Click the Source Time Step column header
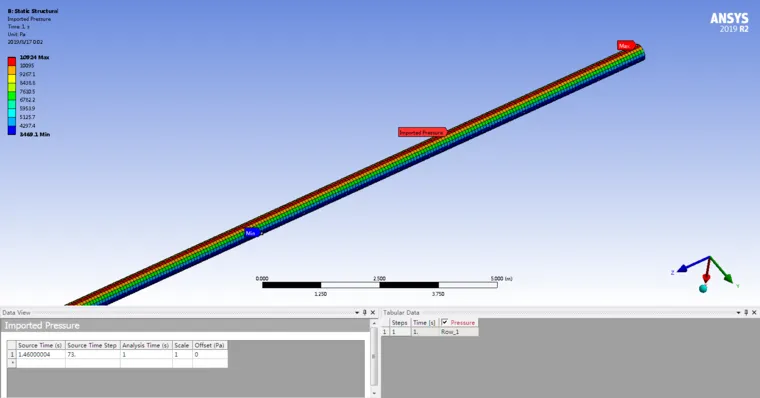 point(92,345)
